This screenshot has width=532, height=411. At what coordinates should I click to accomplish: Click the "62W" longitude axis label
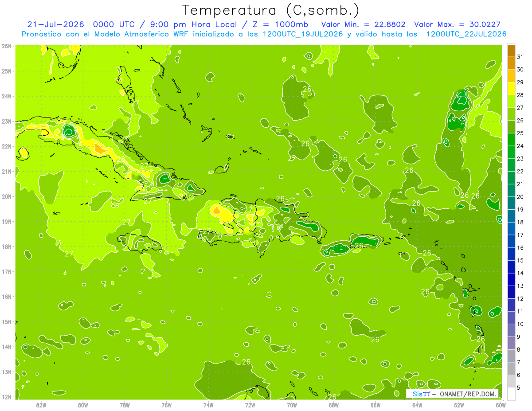pyautogui.click(x=459, y=405)
